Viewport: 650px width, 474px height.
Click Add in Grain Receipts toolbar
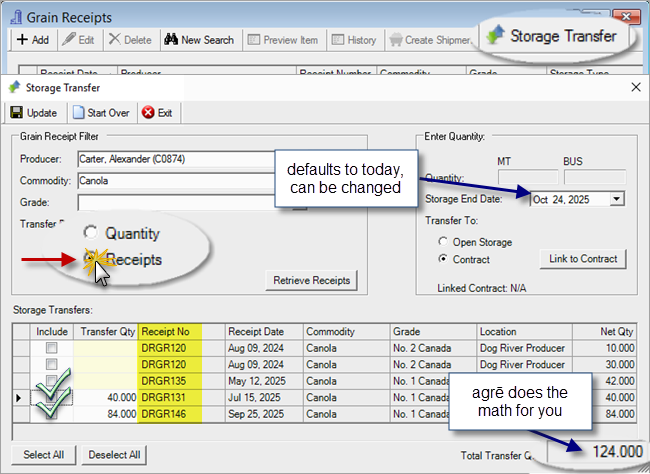pyautogui.click(x=33, y=40)
